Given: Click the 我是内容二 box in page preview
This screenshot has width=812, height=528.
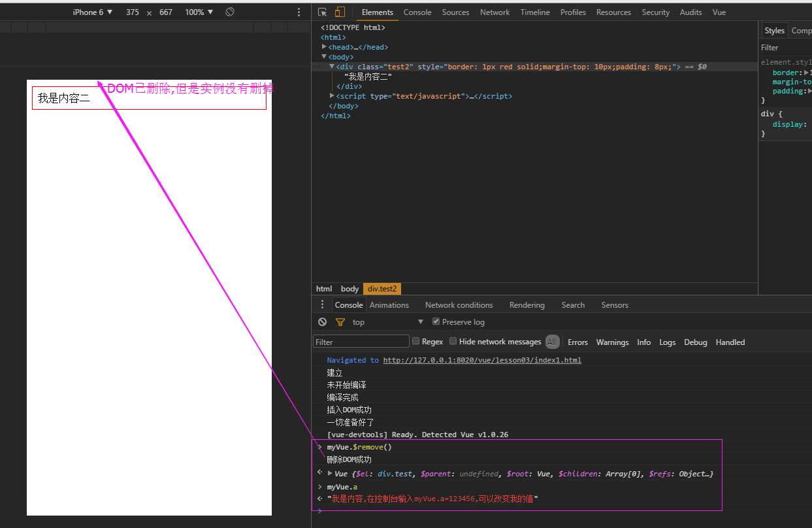Looking at the screenshot, I should tap(149, 98).
